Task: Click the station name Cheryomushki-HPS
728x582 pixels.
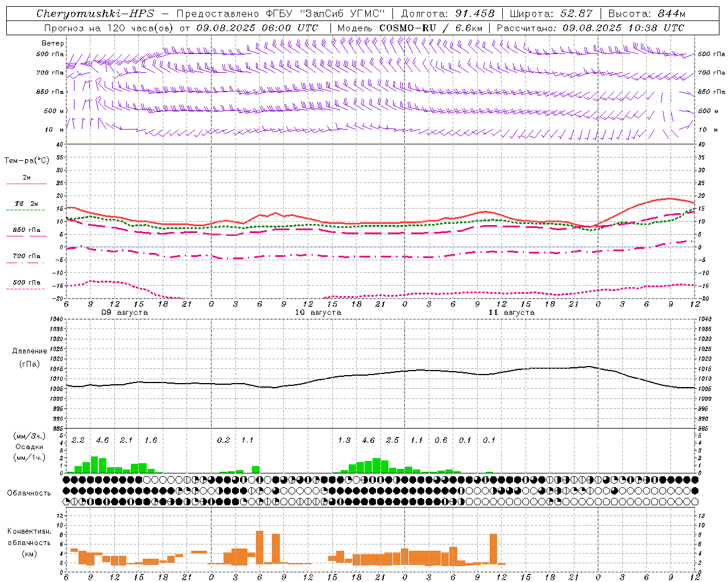Action: pyautogui.click(x=96, y=14)
